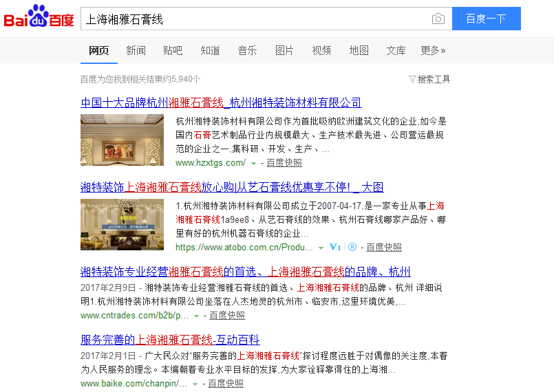Click the www.cntrades.com/b2b/p... URL
554x392 pixels.
coord(134,316)
